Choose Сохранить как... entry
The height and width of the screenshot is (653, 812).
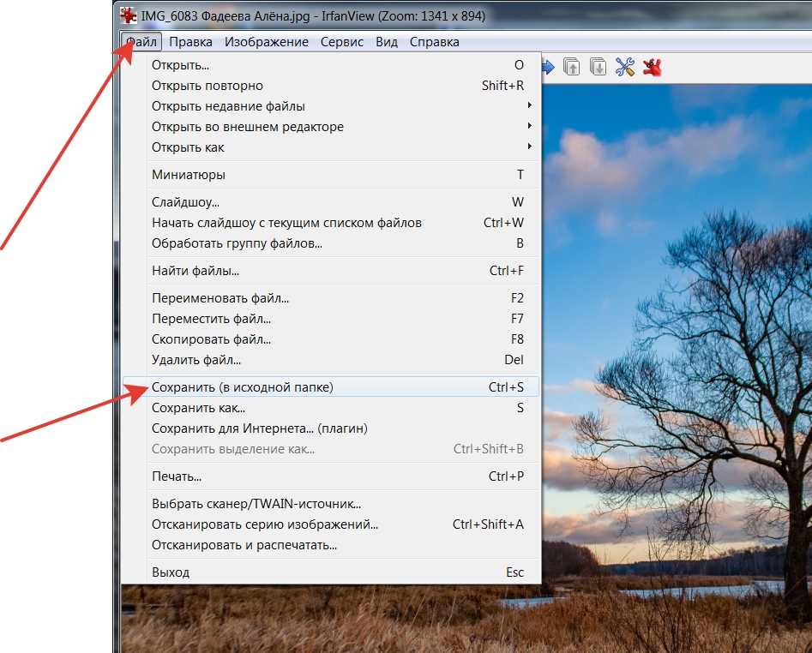[331, 408]
